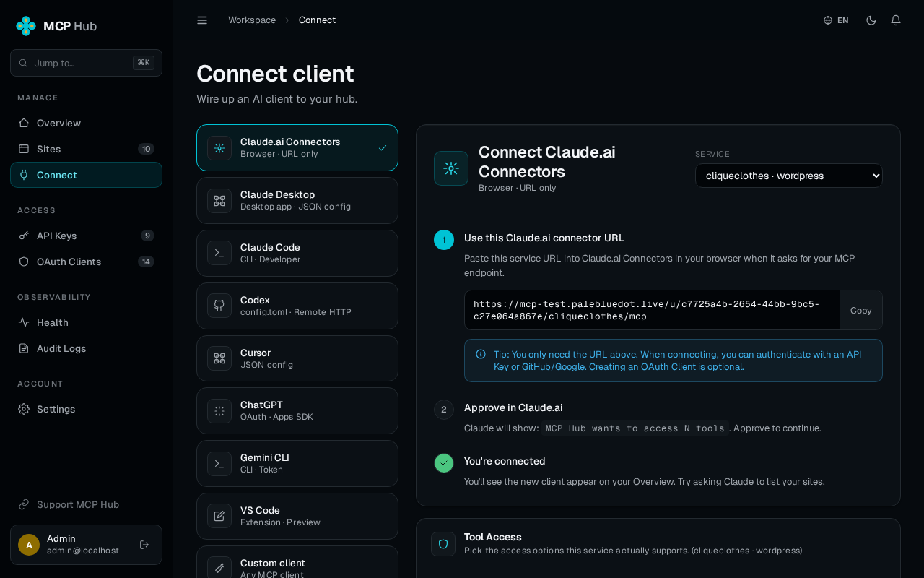Click the Health pulse icon
Image resolution: width=924 pixels, height=578 pixels.
click(x=24, y=322)
